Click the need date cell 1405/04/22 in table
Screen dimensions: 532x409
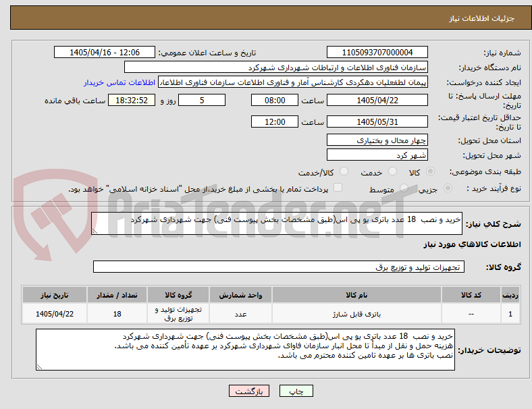[54, 314]
